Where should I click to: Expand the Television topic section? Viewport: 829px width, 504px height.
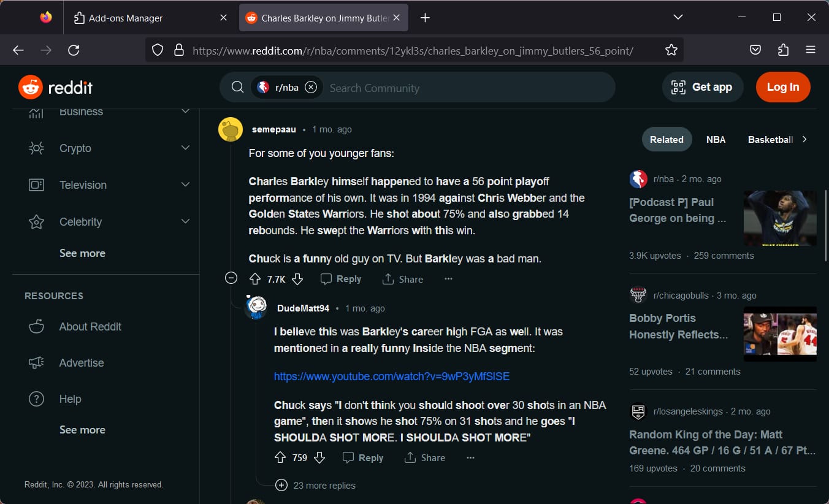pos(185,185)
